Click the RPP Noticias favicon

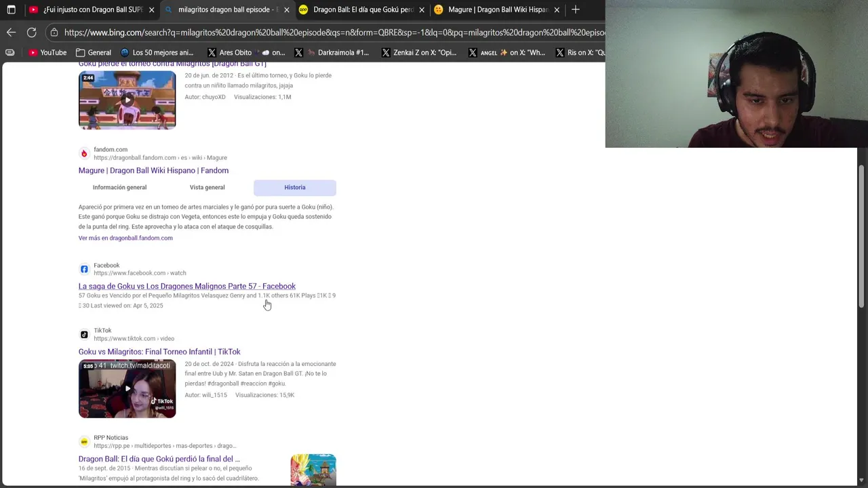(84, 442)
